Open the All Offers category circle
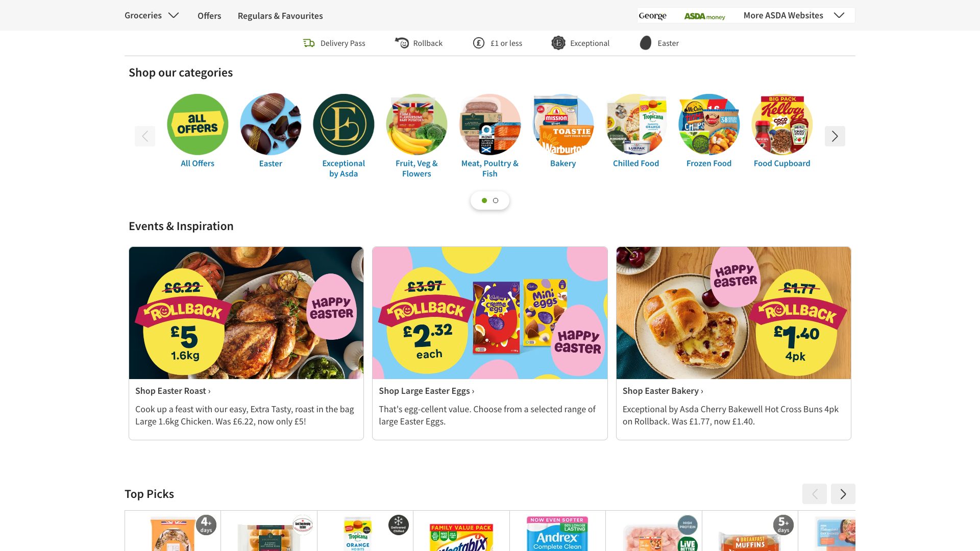Screen dimensions: 980x551 coord(198,124)
